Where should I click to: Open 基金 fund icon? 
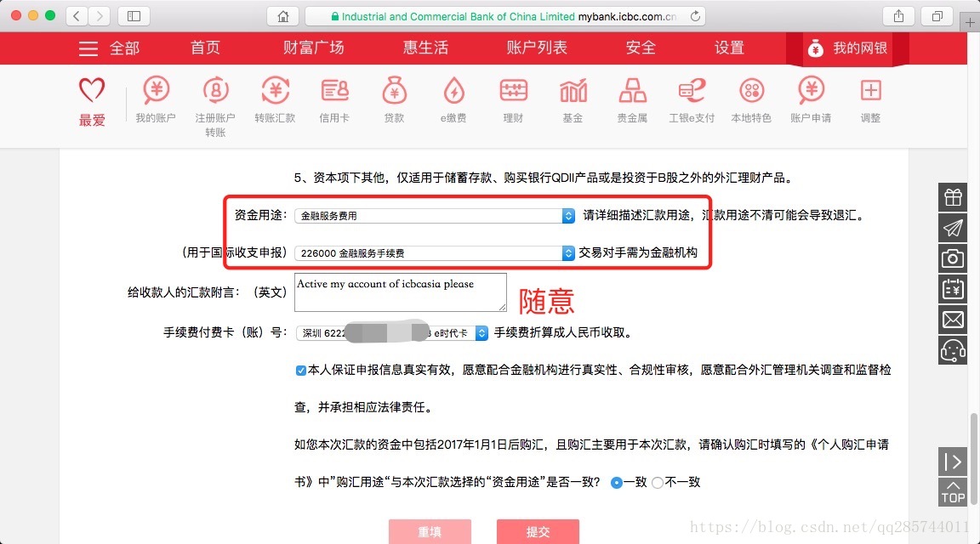click(573, 91)
